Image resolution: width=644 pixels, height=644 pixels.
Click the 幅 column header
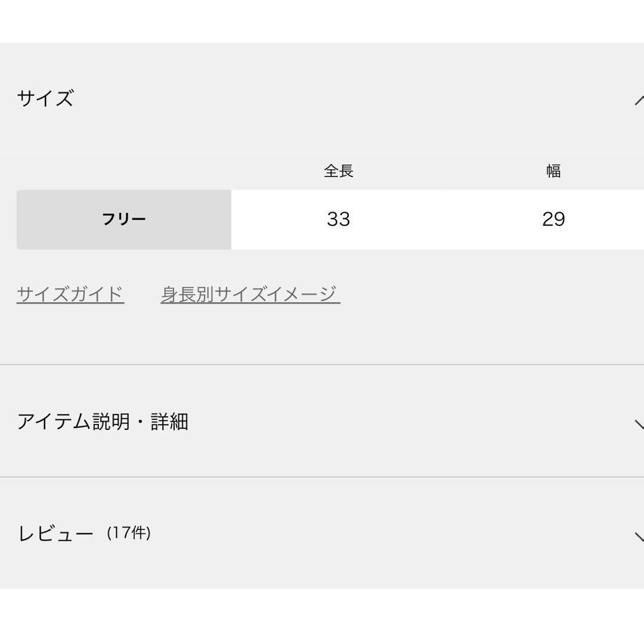(553, 171)
